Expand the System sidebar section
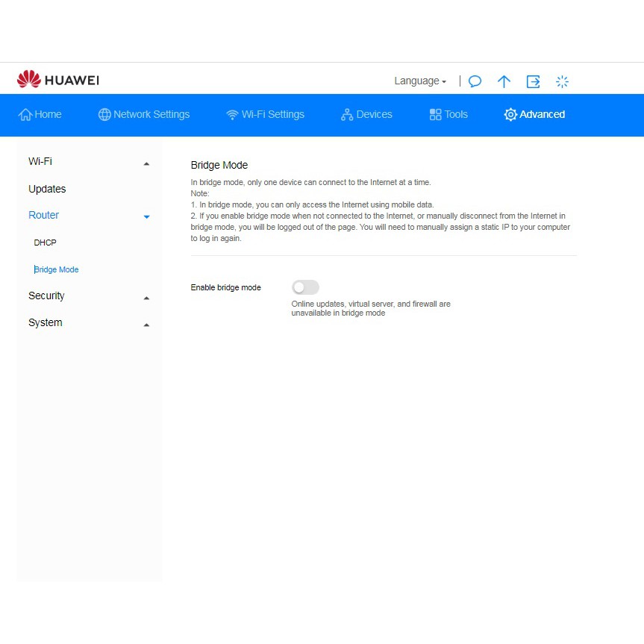The image size is (644, 644). (x=89, y=323)
